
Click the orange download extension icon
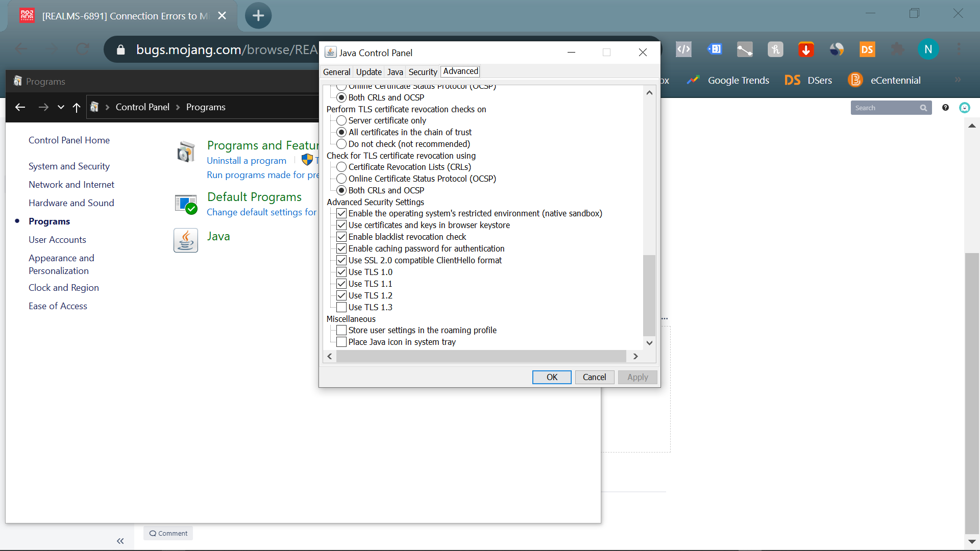pyautogui.click(x=806, y=49)
